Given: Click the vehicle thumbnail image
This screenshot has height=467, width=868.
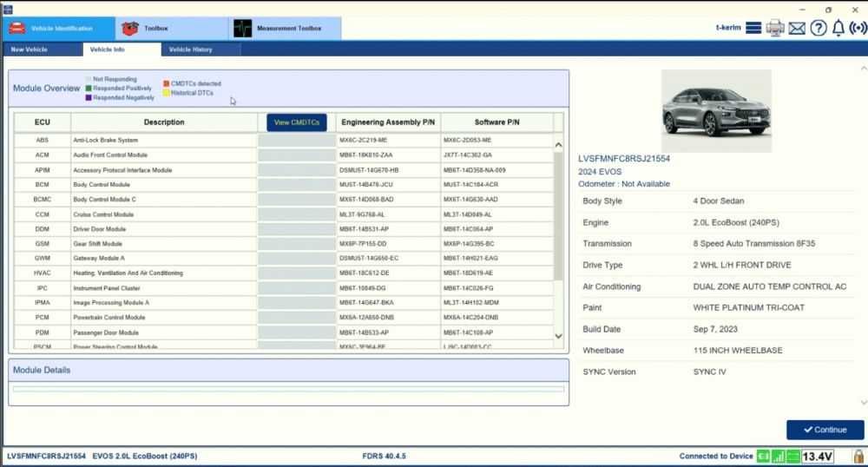Looking at the screenshot, I should click(716, 110).
